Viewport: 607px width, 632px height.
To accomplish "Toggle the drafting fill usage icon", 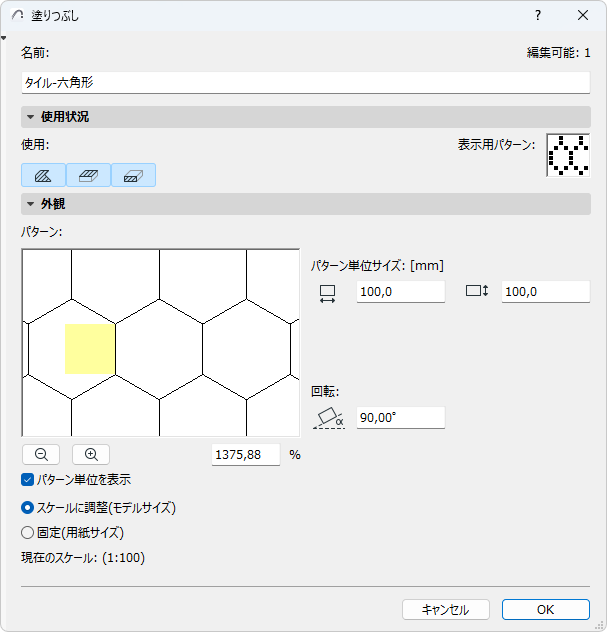I will tap(43, 175).
